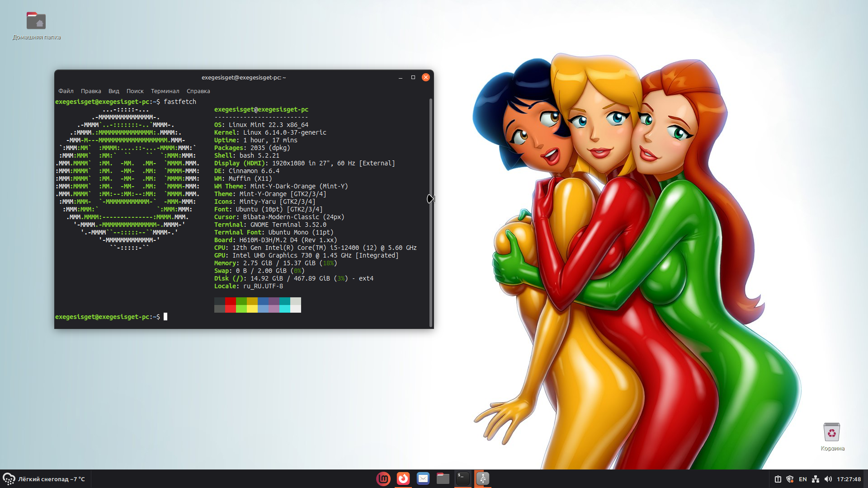Open the Корзина trash desktop icon
The image size is (868, 488).
click(x=832, y=433)
